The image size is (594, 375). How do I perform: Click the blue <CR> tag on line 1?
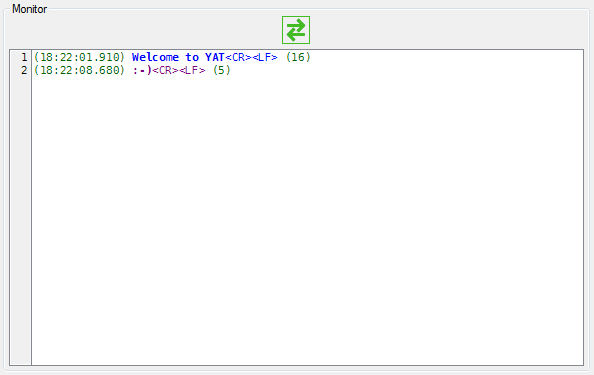click(x=238, y=57)
